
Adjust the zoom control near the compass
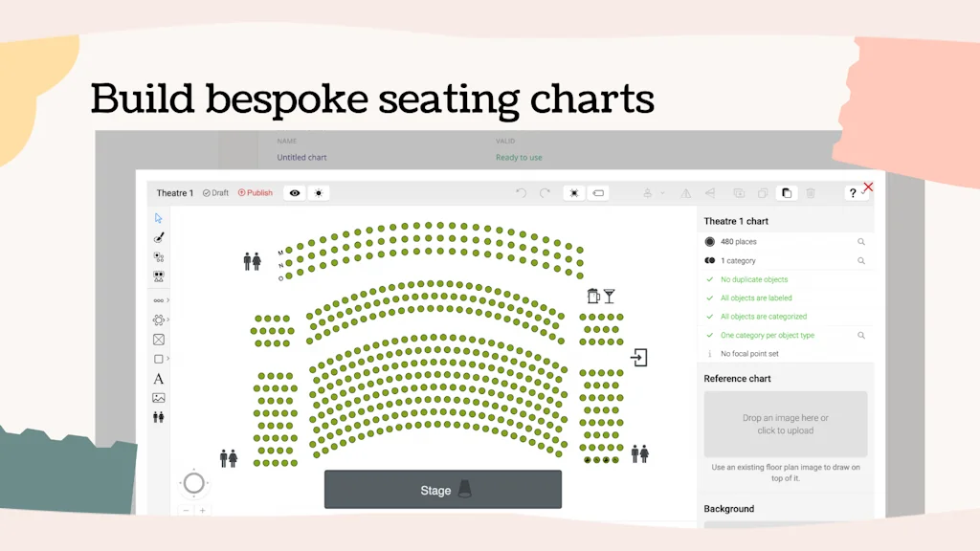pos(193,511)
